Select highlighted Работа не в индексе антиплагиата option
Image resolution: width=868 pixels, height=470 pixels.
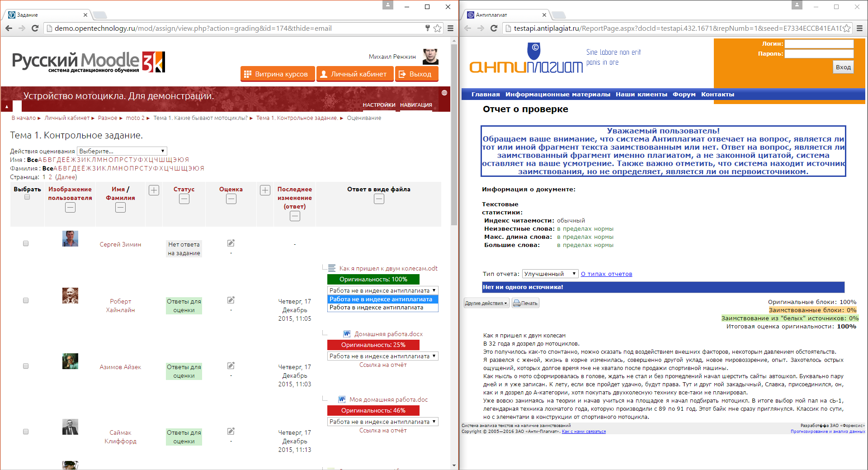[x=383, y=299]
